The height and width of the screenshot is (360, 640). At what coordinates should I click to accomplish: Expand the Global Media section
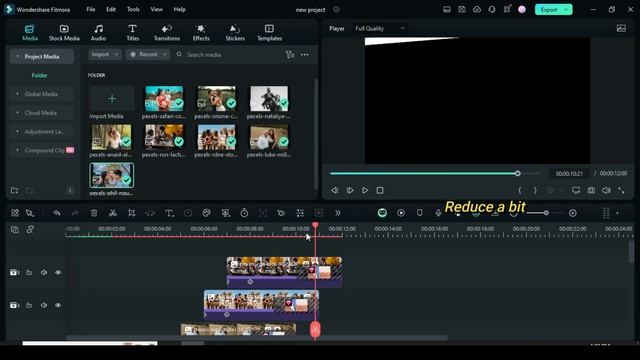[x=18, y=94]
